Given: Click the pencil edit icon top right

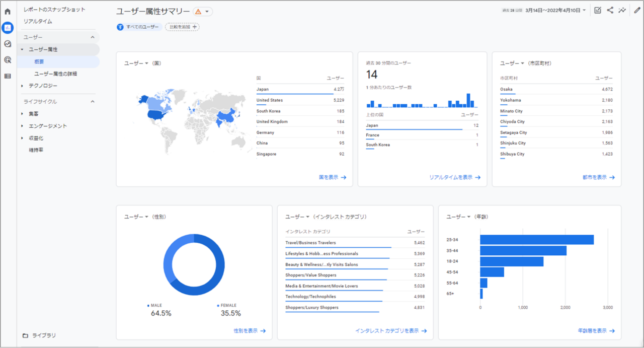Looking at the screenshot, I should pyautogui.click(x=637, y=10).
